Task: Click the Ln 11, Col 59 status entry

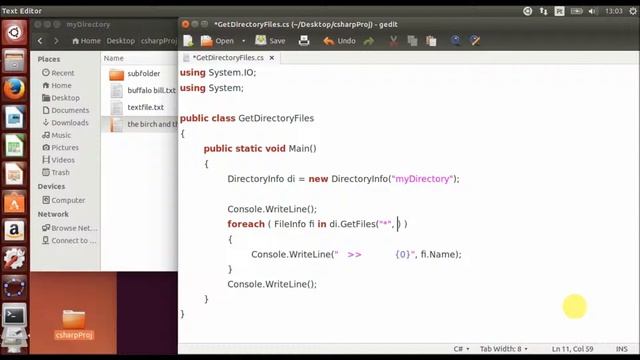Action: [572, 349]
